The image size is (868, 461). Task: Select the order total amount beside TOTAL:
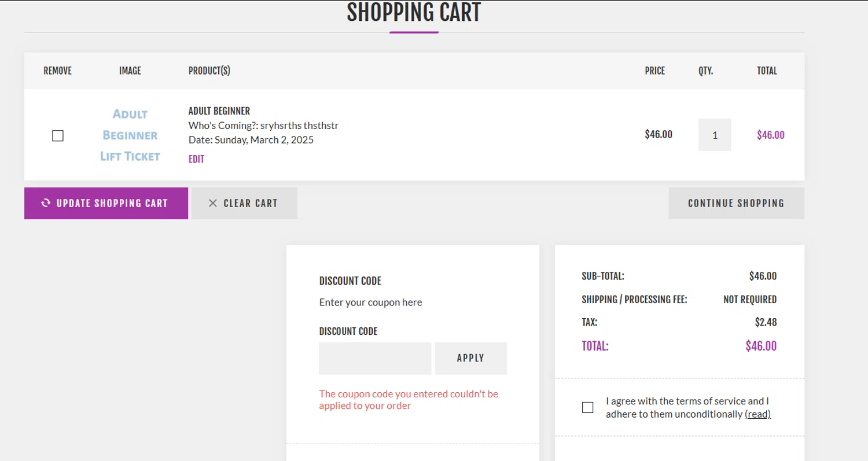point(761,346)
